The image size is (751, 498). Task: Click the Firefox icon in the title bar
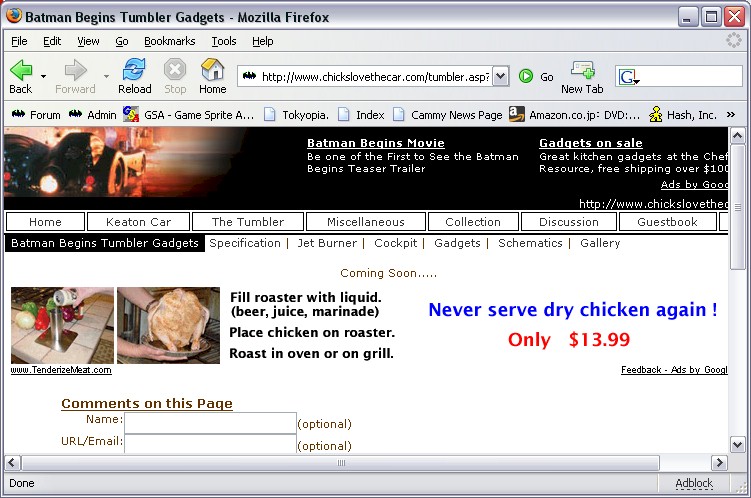(14, 16)
